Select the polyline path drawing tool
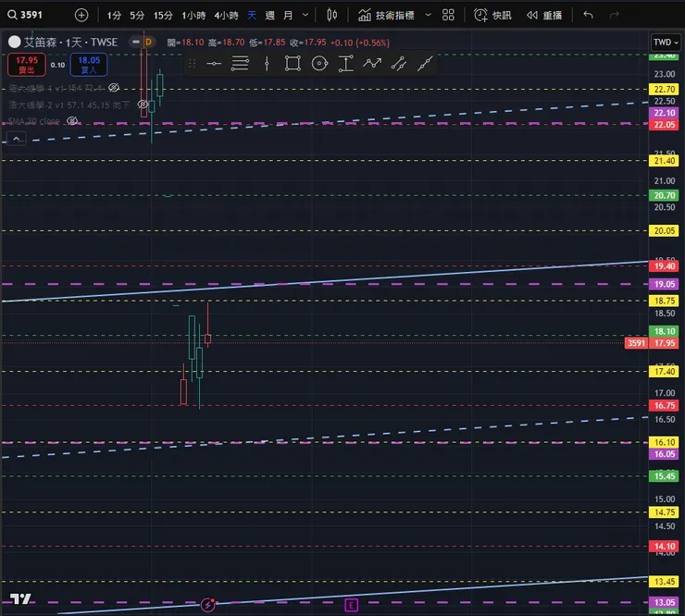Viewport: 685px width, 616px height. (x=372, y=64)
